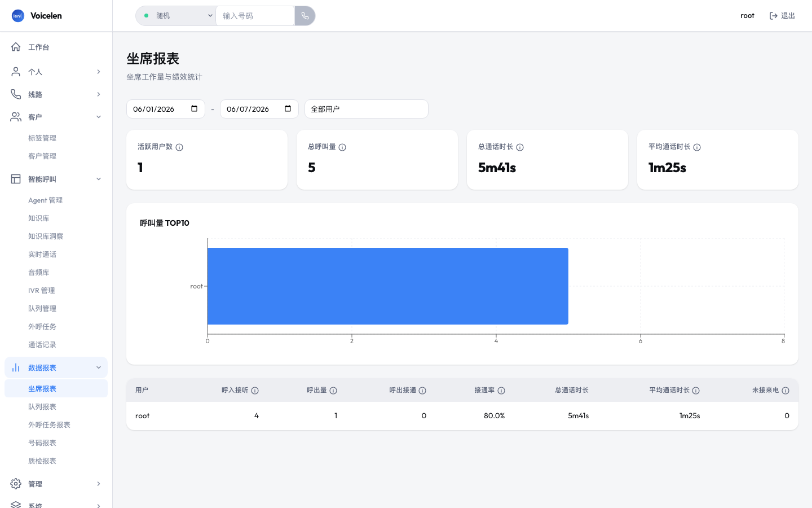Click info icon in 平均通话时长 table header
The image size is (812, 508).
tap(696, 391)
